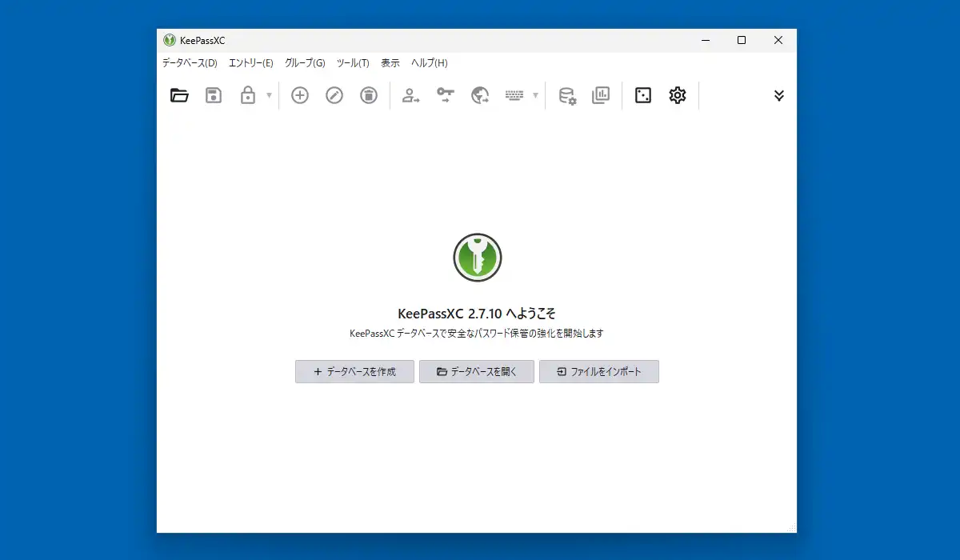960x560 pixels.
Task: Open application settings gear icon
Action: (678, 96)
